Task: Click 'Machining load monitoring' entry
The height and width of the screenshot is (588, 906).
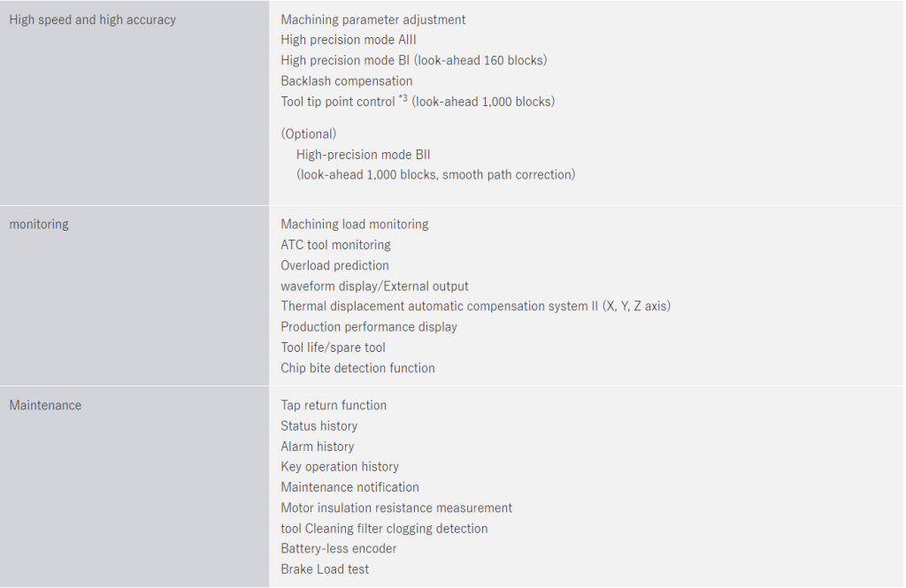Action: click(x=354, y=225)
